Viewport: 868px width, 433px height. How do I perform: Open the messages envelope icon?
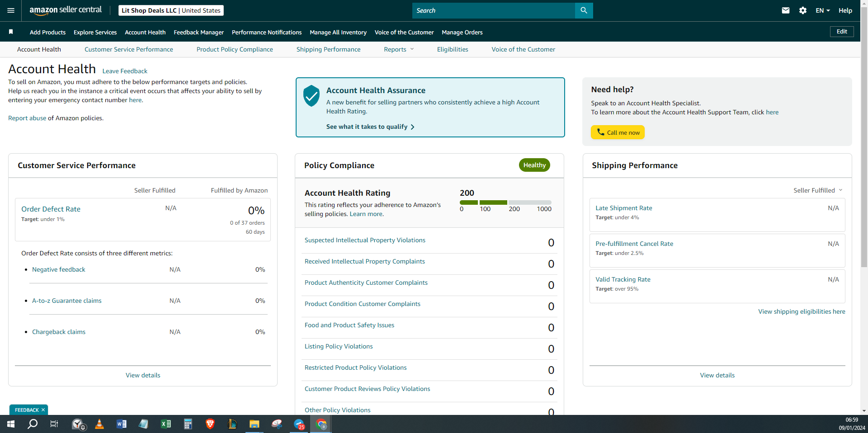[786, 10]
